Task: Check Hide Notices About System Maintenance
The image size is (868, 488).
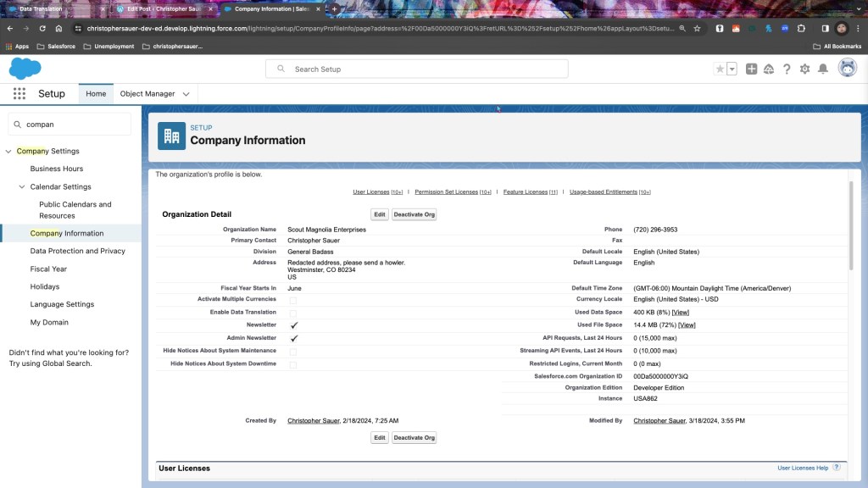Action: pyautogui.click(x=293, y=351)
